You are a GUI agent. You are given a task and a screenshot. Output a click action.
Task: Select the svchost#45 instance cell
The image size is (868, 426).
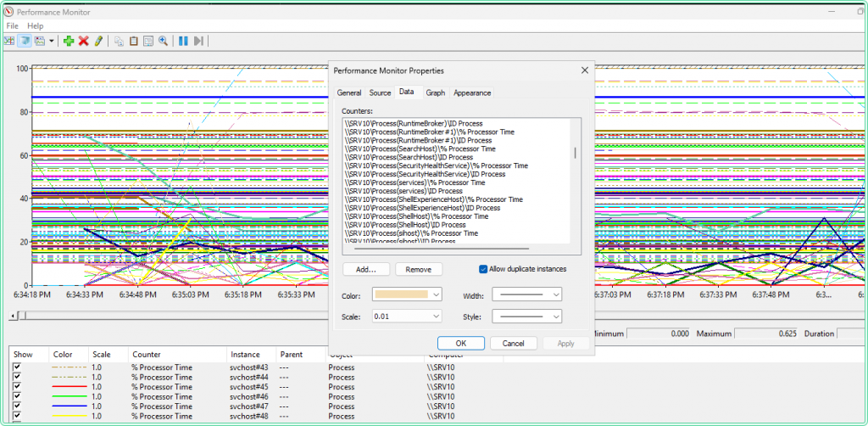[248, 387]
